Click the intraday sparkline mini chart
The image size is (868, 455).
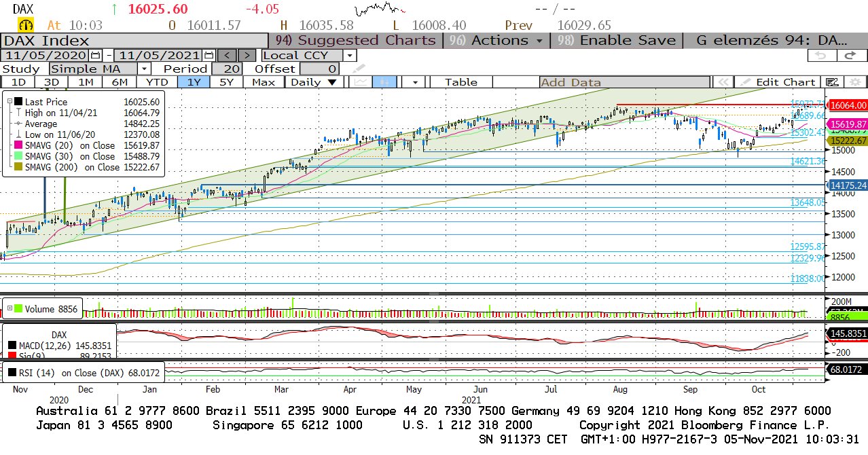381,10
